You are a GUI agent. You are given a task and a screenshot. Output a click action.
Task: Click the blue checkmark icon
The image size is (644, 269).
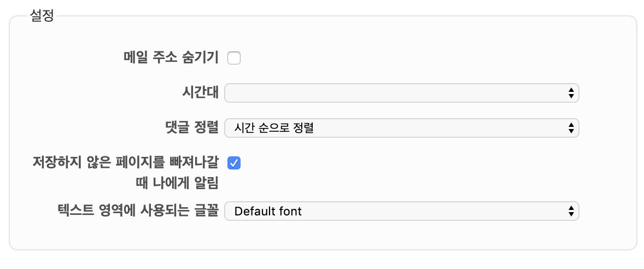[x=234, y=162]
